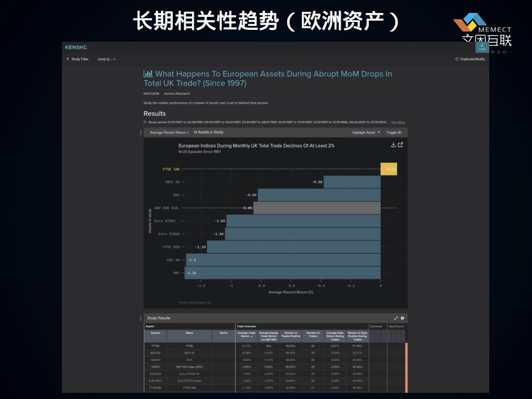Image resolution: width=532 pixels, height=399 pixels.
Task: Click the Login button
Action: click(482, 47)
